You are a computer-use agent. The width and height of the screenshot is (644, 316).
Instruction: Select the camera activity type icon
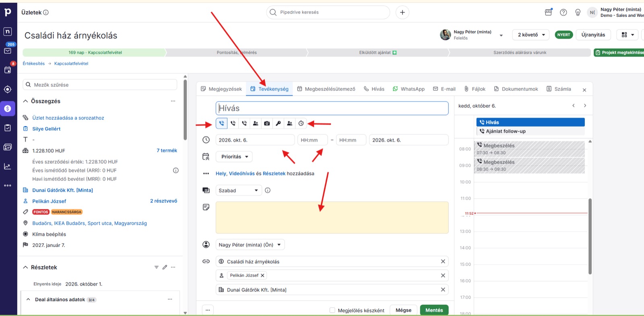pyautogui.click(x=267, y=123)
